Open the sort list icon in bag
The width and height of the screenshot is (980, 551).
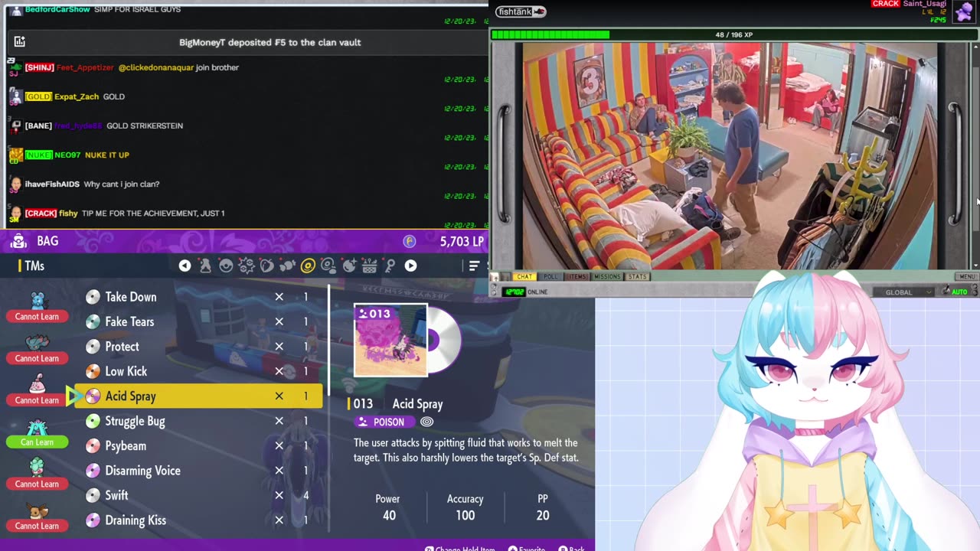tap(474, 266)
